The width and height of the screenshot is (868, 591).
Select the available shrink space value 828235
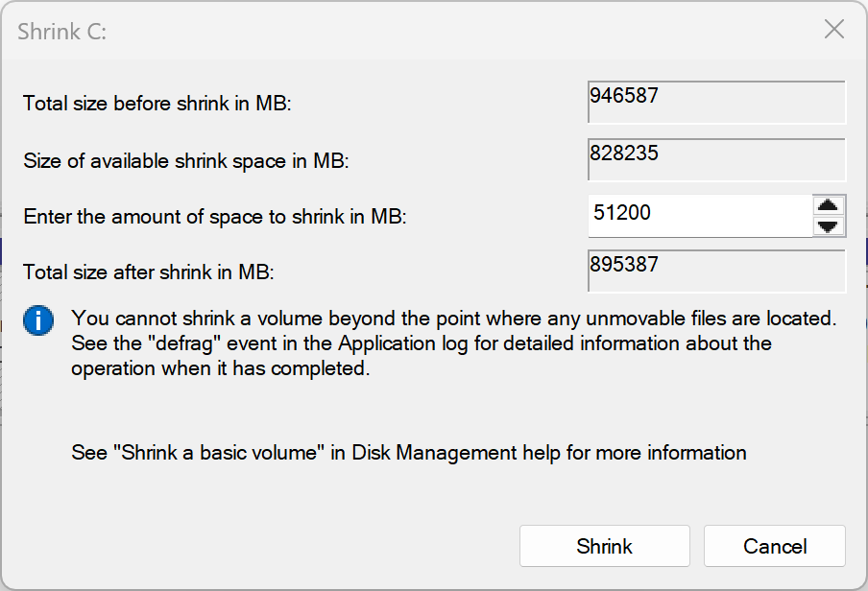tap(717, 159)
